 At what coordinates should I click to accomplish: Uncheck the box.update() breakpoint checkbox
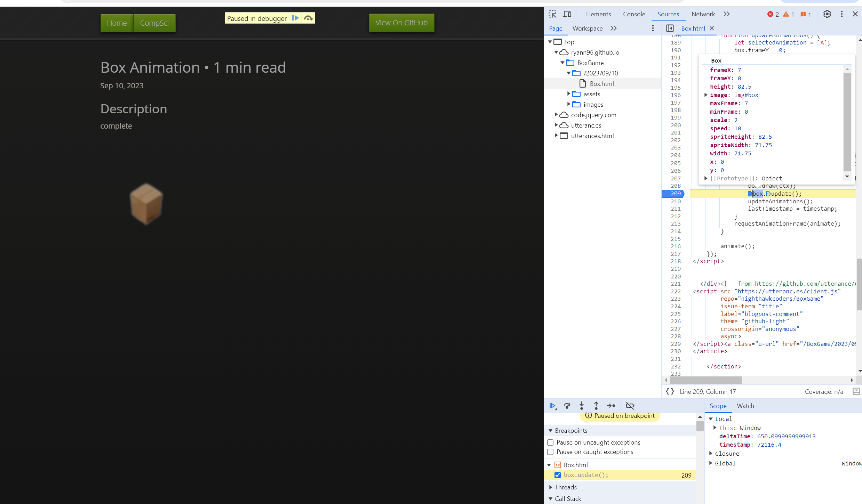[558, 475]
